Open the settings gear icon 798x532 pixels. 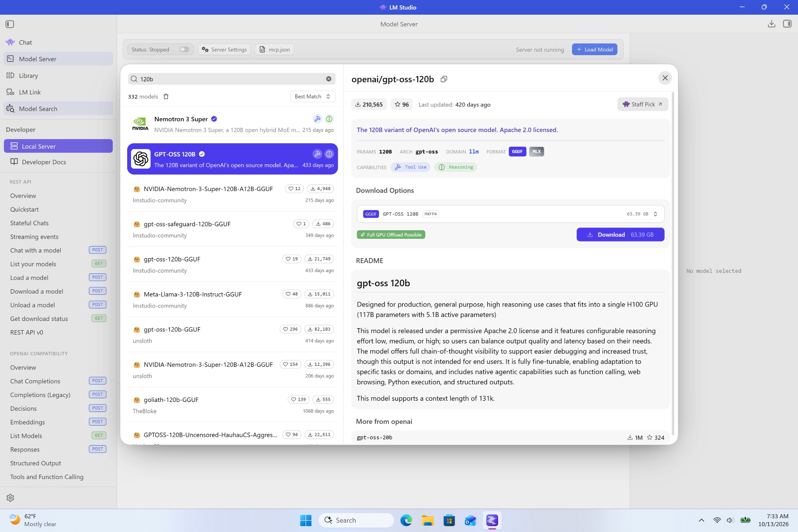coord(10,497)
